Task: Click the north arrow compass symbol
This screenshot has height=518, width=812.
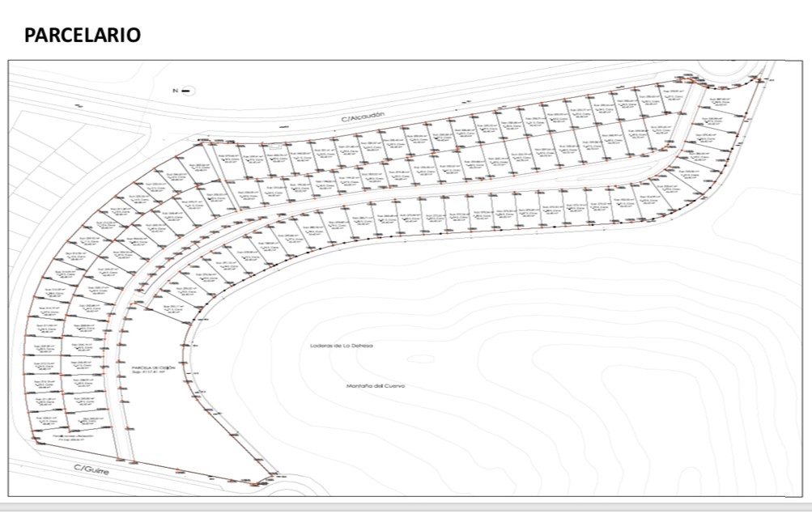Action: tap(184, 91)
